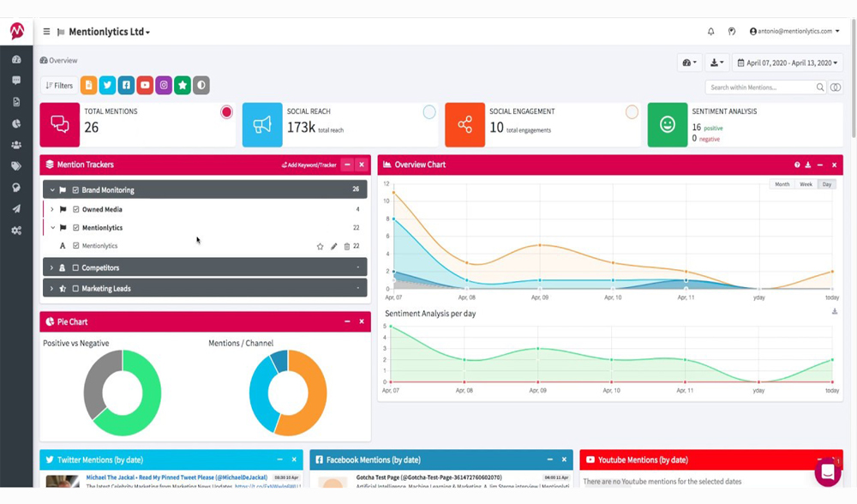
Task: Expand the Competitors group chevron
Action: click(52, 267)
